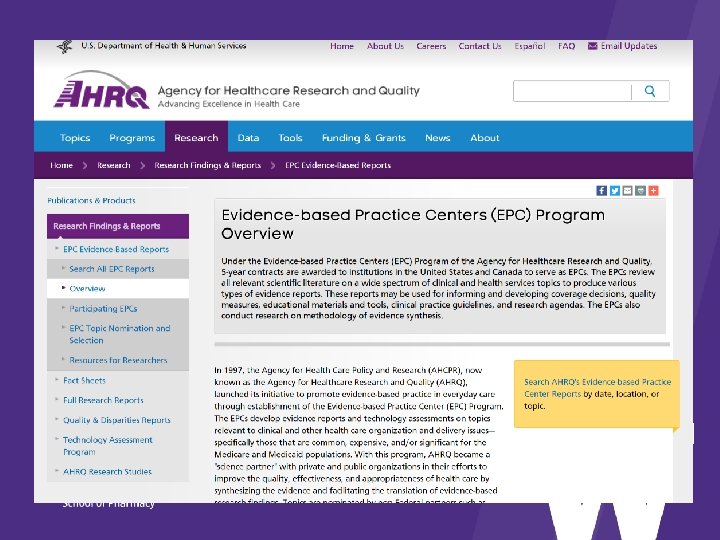Screen dimensions: 720x540
Task: Click the HHS eagle logo icon
Action: (64, 46)
